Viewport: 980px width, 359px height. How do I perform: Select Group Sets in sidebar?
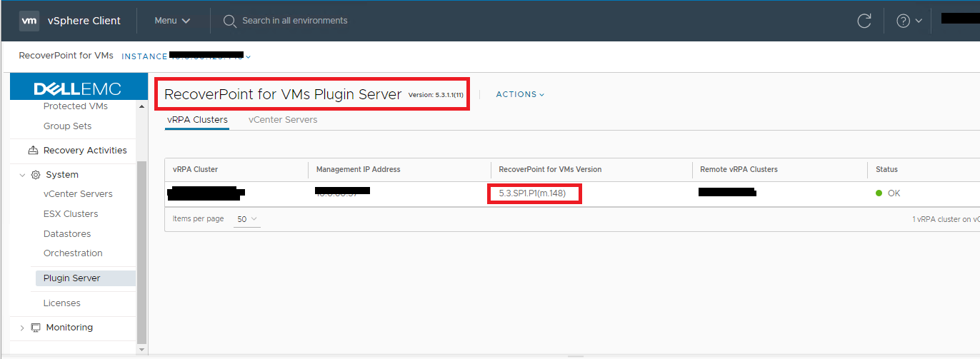pyautogui.click(x=67, y=126)
